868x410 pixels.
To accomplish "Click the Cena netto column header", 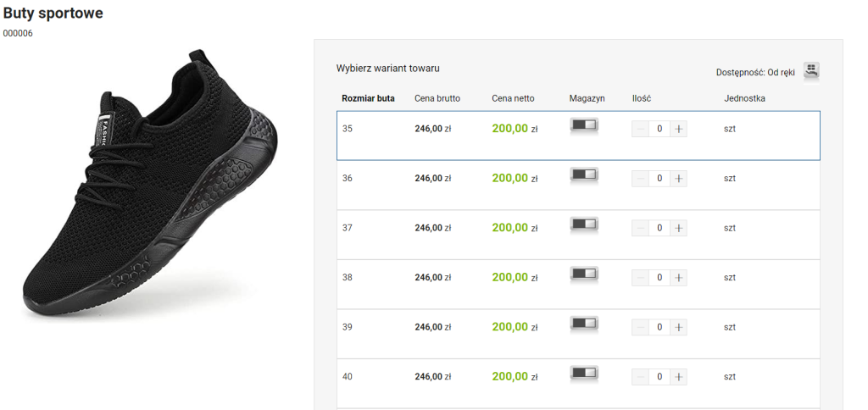I will 513,98.
